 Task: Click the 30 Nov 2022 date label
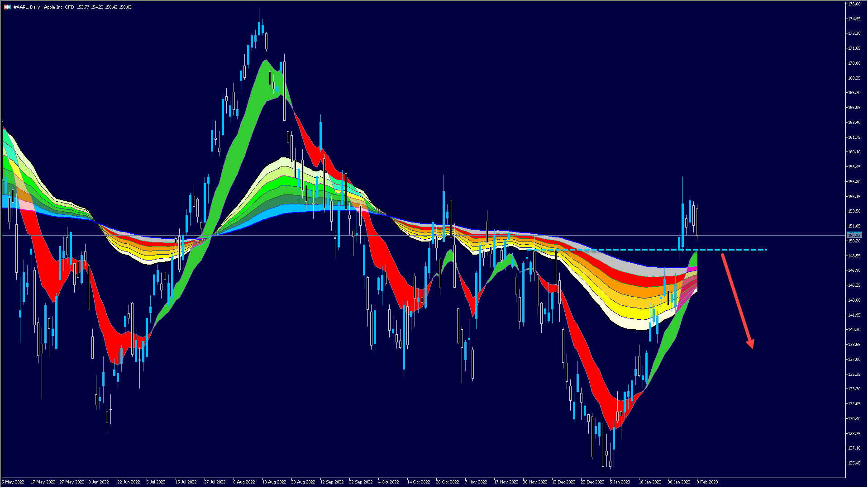pos(535,482)
